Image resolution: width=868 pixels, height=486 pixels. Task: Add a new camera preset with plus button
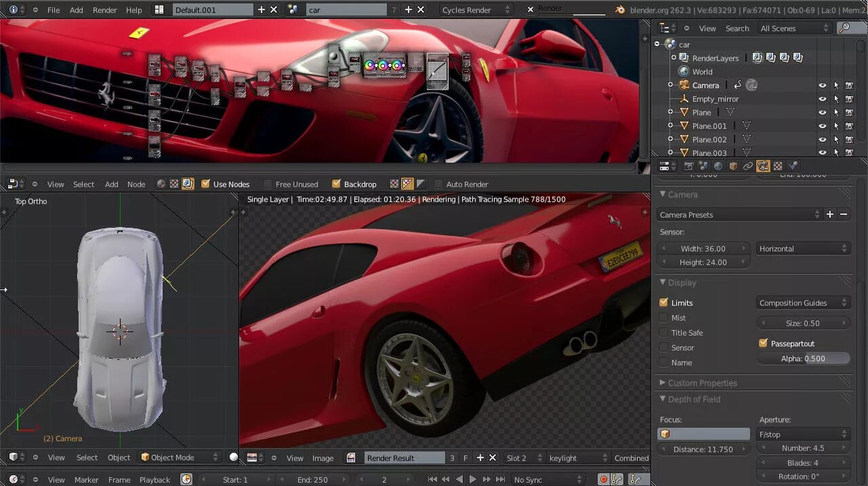(829, 214)
